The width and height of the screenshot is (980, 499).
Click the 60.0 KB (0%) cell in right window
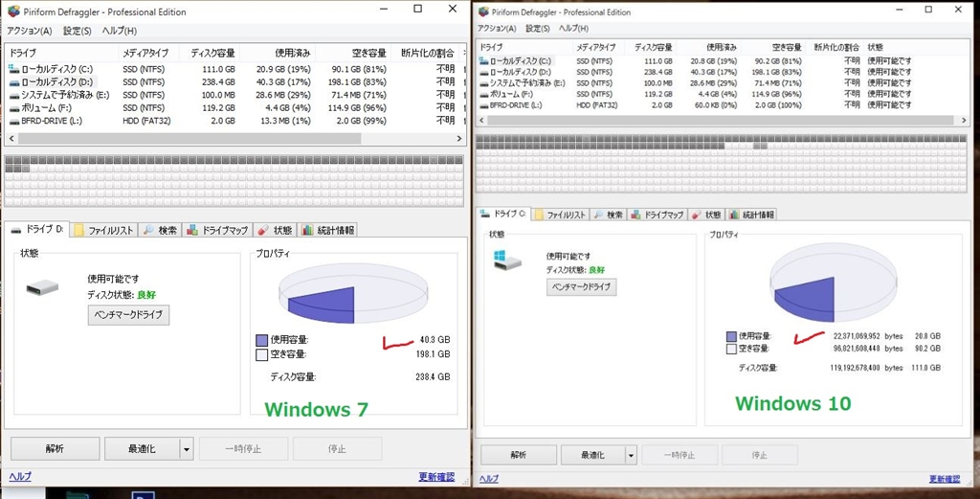tap(714, 105)
